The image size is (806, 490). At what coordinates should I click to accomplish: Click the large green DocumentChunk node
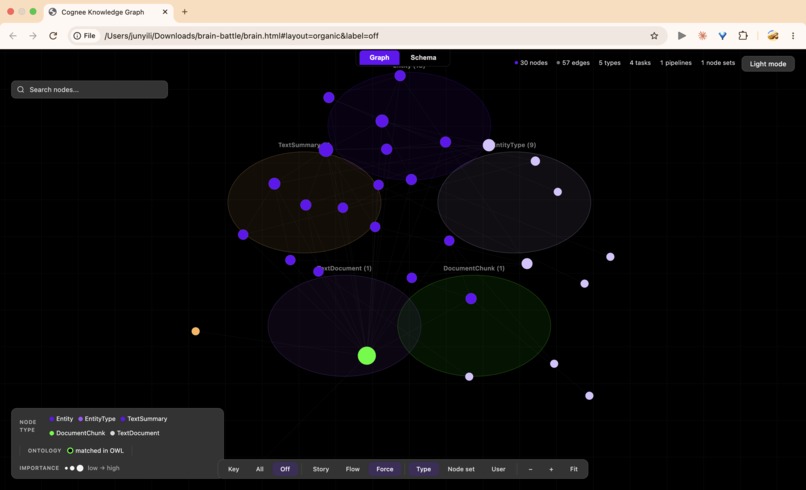pyautogui.click(x=367, y=355)
